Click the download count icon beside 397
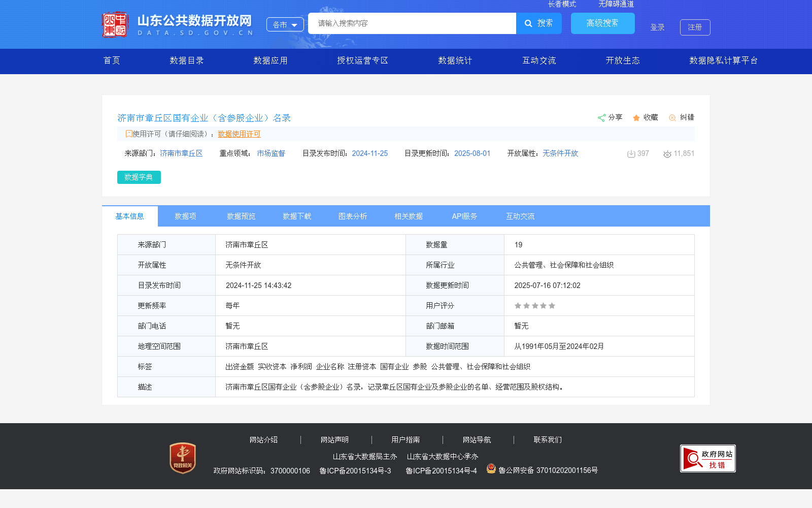 coord(631,154)
